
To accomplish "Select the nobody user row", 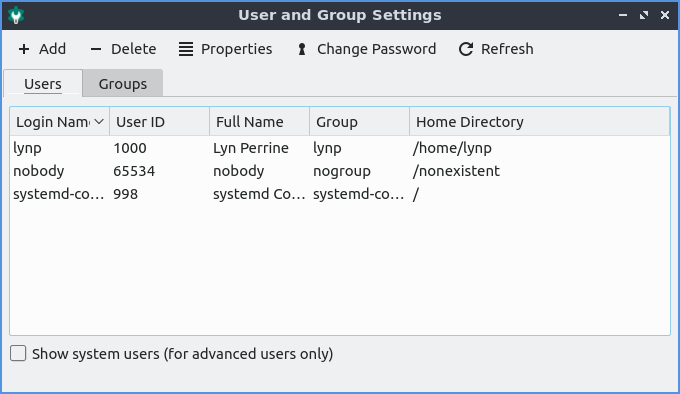I will tap(340, 171).
